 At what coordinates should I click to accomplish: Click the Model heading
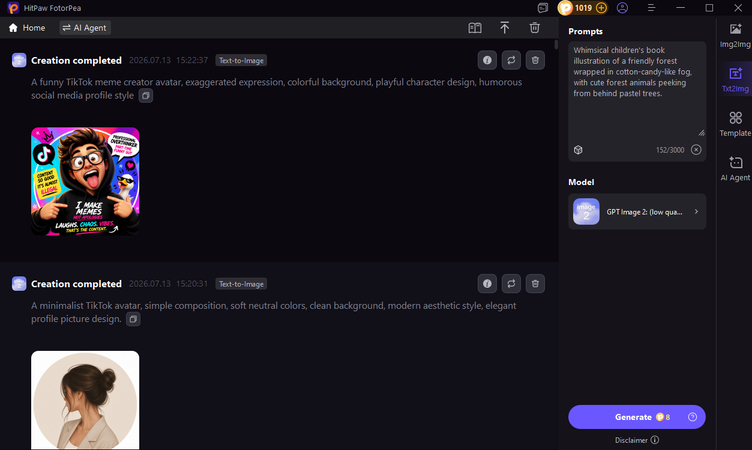tap(581, 182)
